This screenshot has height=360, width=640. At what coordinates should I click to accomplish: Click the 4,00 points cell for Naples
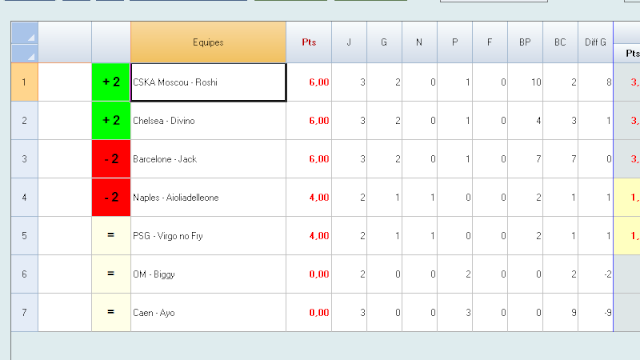point(309,197)
